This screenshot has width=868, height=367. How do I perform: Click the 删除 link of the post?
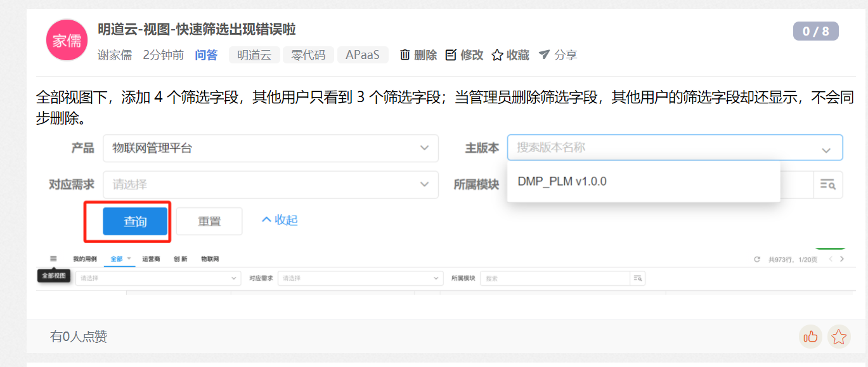(425, 55)
